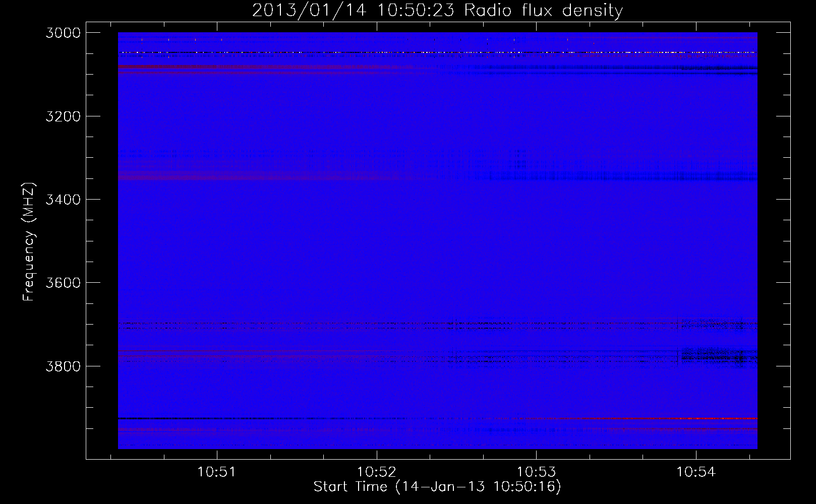This screenshot has height=504, width=816.
Task: Click the 10:51 time tick label
Action: pyautogui.click(x=217, y=472)
